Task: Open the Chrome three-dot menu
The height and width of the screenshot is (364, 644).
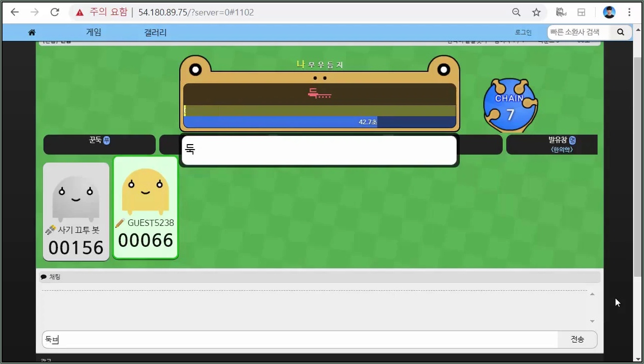Action: (630, 12)
